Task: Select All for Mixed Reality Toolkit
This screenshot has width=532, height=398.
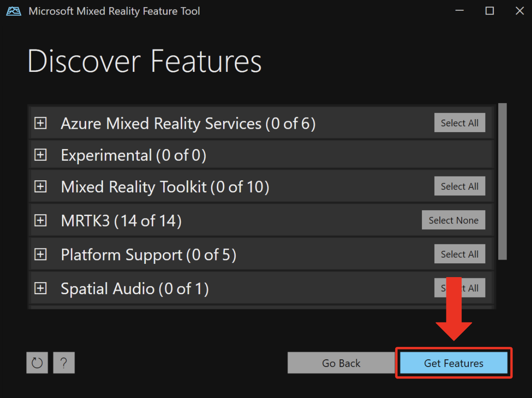Action: point(460,186)
